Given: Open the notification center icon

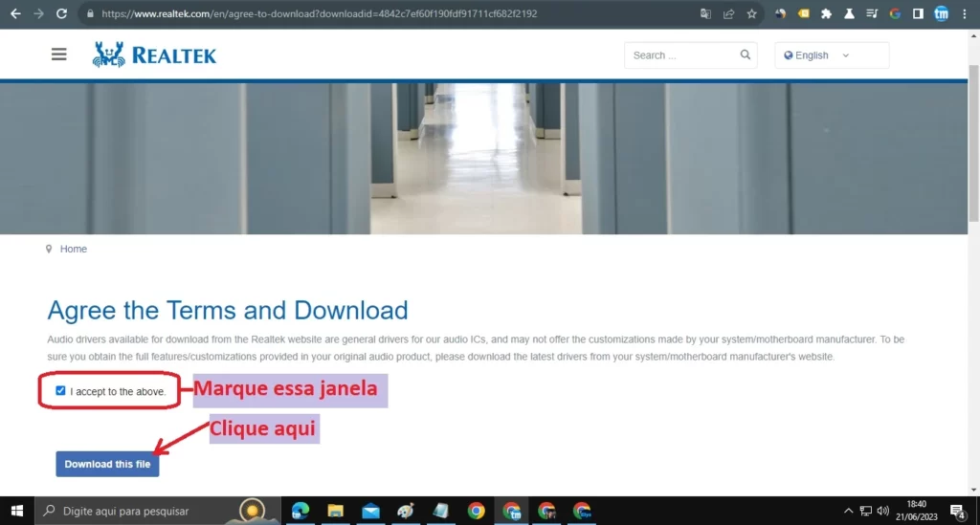Looking at the screenshot, I should [957, 512].
